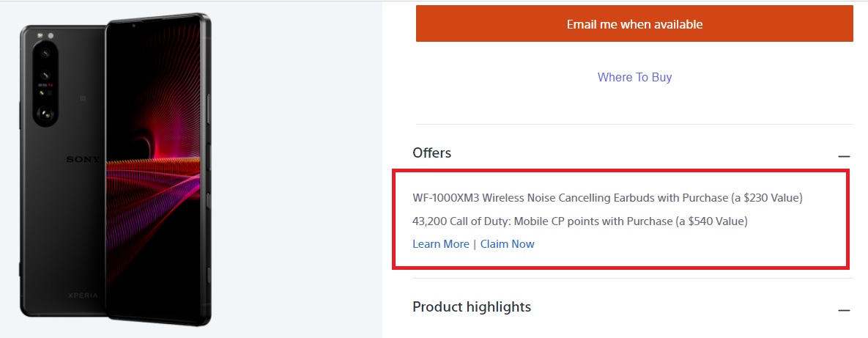
Task: Open the Learn More offer link
Action: (x=441, y=244)
